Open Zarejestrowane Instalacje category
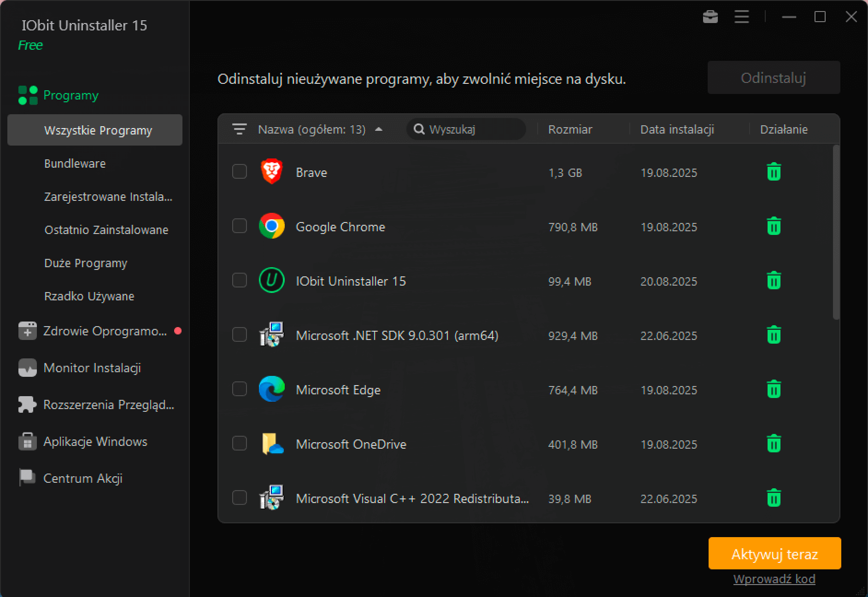868x597 pixels. (108, 197)
